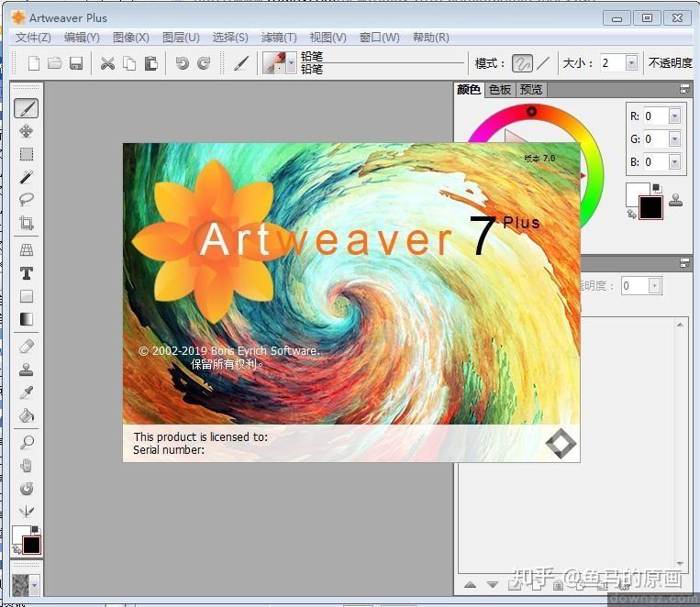Image resolution: width=700 pixels, height=607 pixels.
Task: Select the Crop tool
Action: tap(27, 222)
